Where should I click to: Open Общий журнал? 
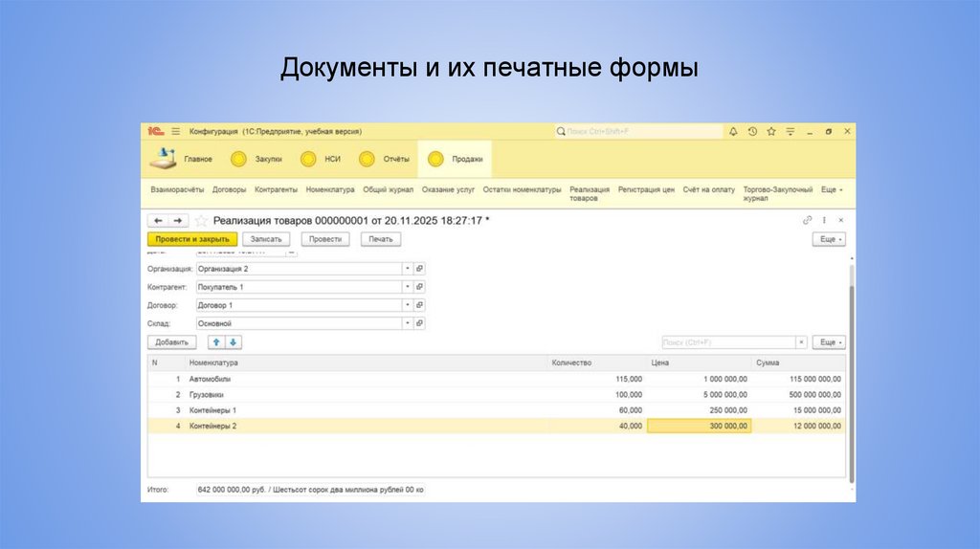(389, 189)
